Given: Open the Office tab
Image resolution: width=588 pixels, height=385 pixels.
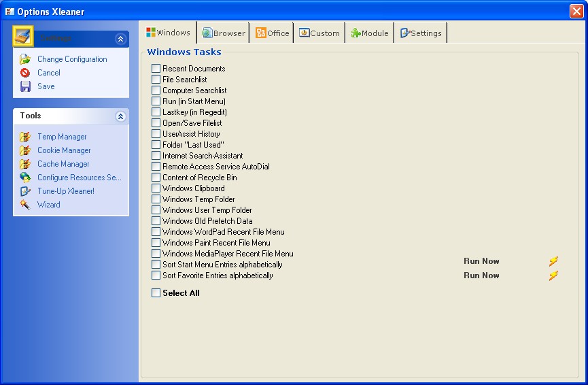Looking at the screenshot, I should tap(273, 33).
